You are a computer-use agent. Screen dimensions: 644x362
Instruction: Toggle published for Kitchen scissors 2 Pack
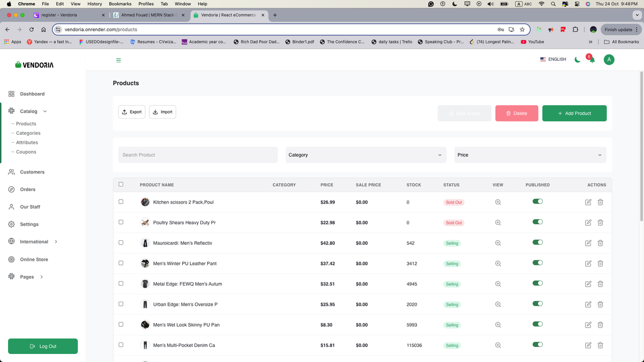537,201
